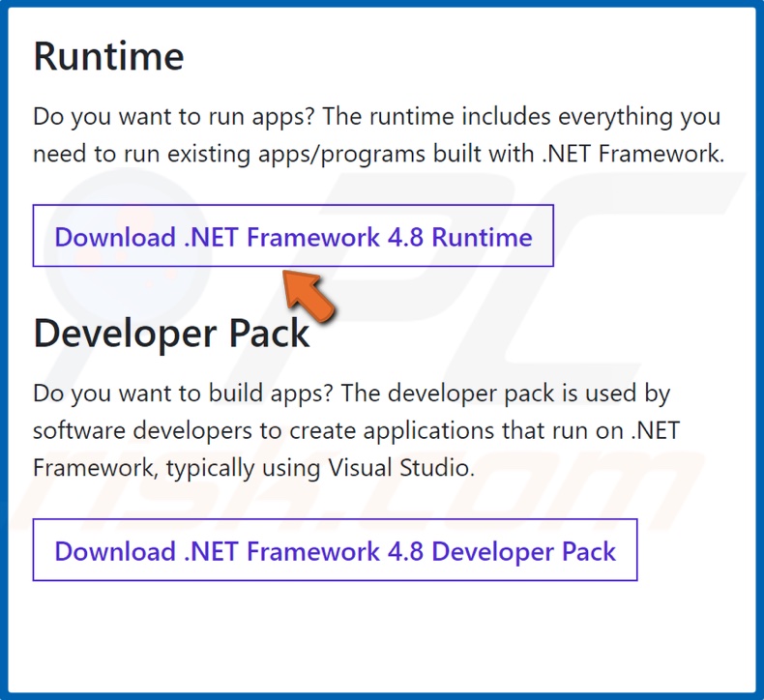Click Download .NET Framework 4.8 Developer Pack button
This screenshot has width=764, height=700.
(335, 550)
